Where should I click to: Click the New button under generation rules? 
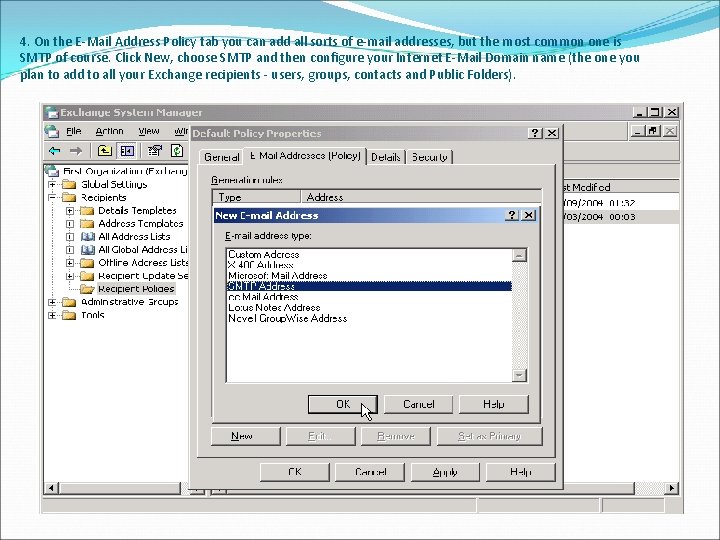click(x=246, y=436)
